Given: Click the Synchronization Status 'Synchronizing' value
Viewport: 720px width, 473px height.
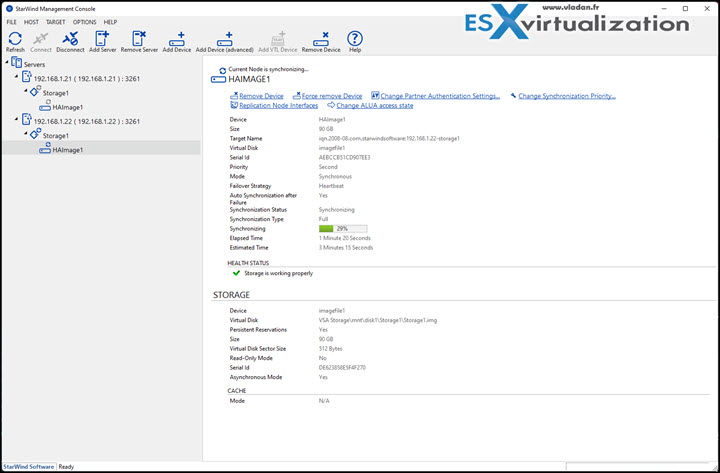Looking at the screenshot, I should pyautogui.click(x=337, y=210).
